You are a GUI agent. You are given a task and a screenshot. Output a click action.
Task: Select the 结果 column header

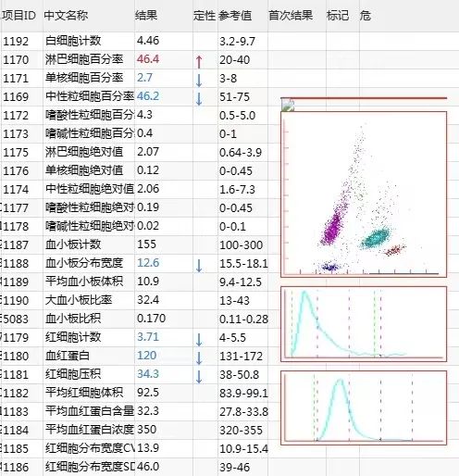pos(146,16)
